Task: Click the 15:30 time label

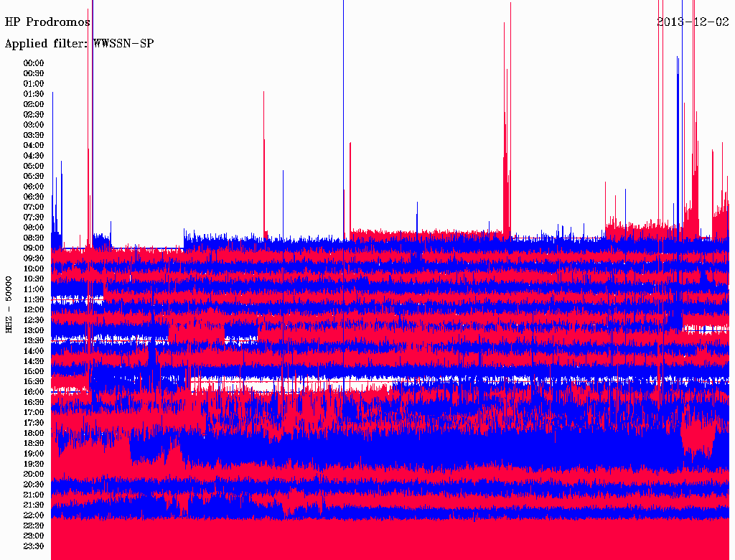Action: (34, 381)
